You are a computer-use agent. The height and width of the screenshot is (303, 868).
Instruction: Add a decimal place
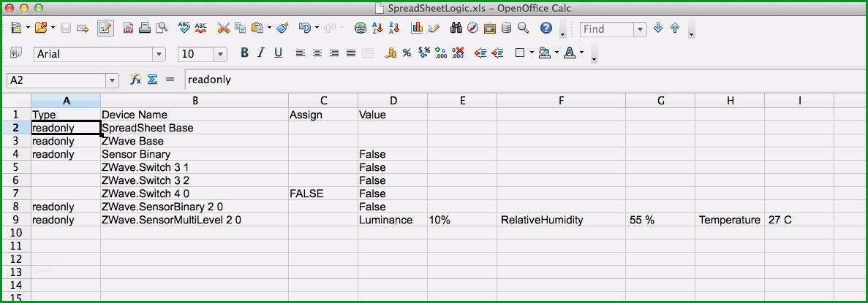click(x=441, y=53)
